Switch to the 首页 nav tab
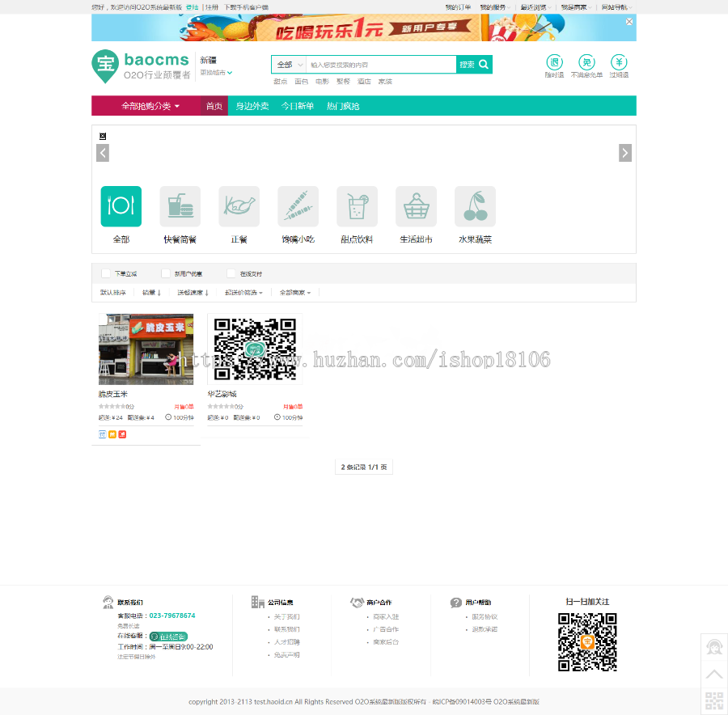 click(x=214, y=106)
